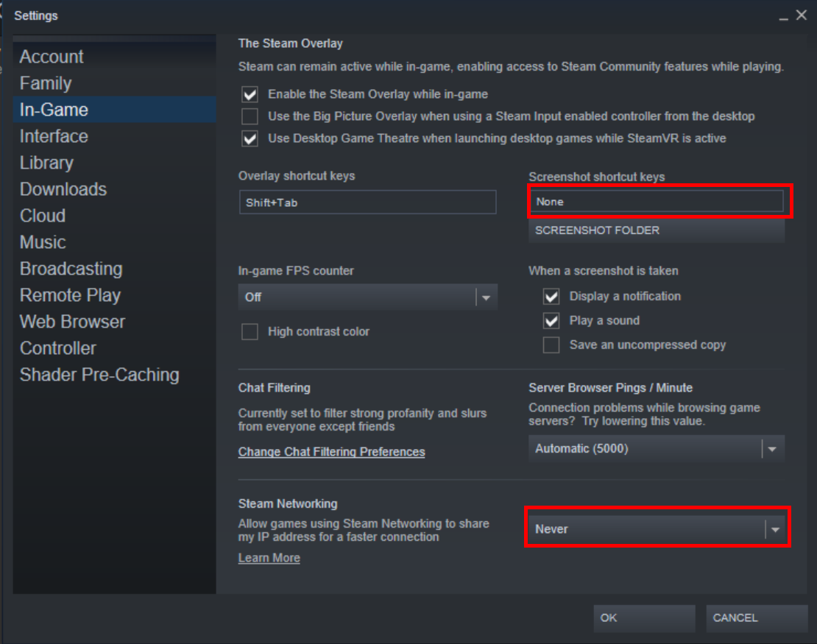The width and height of the screenshot is (817, 644).
Task: Enable Save an uncompressed copy
Action: (551, 345)
